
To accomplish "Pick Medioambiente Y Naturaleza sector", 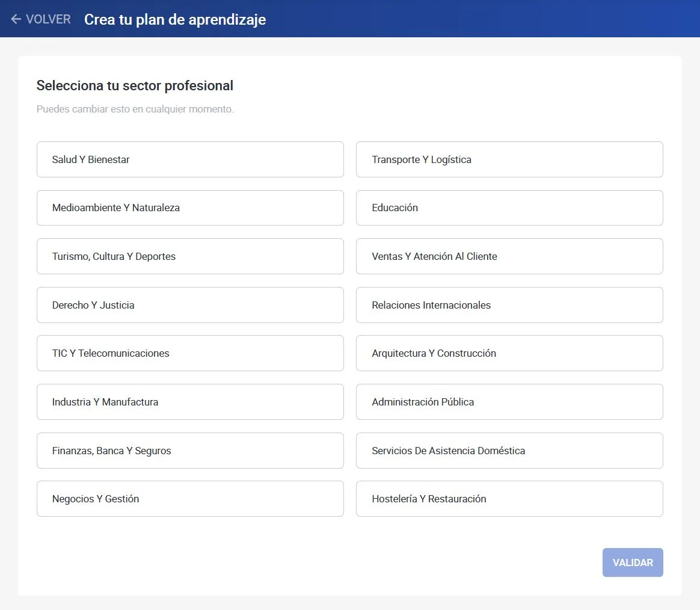I will click(190, 208).
